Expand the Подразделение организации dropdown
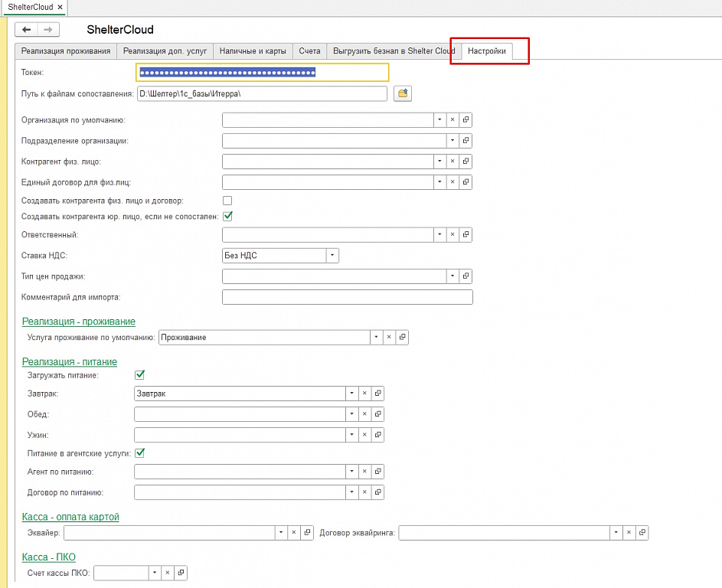This screenshot has height=588, width=722. [x=452, y=140]
